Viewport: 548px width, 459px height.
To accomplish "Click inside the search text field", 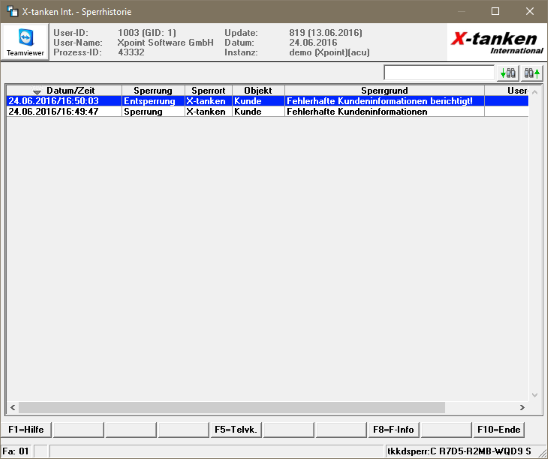I will [439, 73].
